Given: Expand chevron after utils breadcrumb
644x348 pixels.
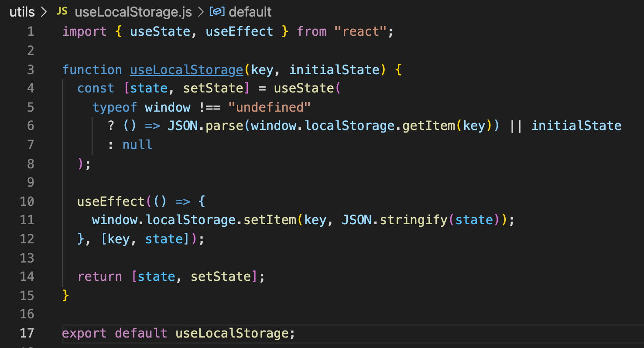Looking at the screenshot, I should [44, 12].
